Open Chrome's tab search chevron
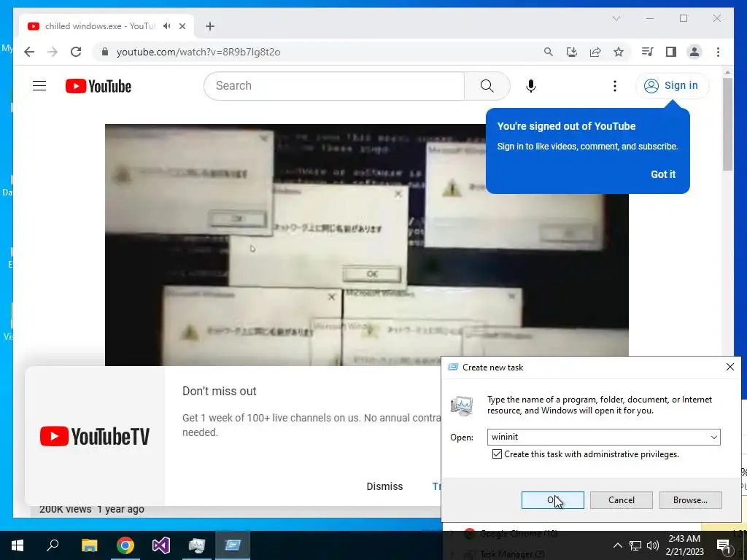The height and width of the screenshot is (560, 747). coord(616,18)
